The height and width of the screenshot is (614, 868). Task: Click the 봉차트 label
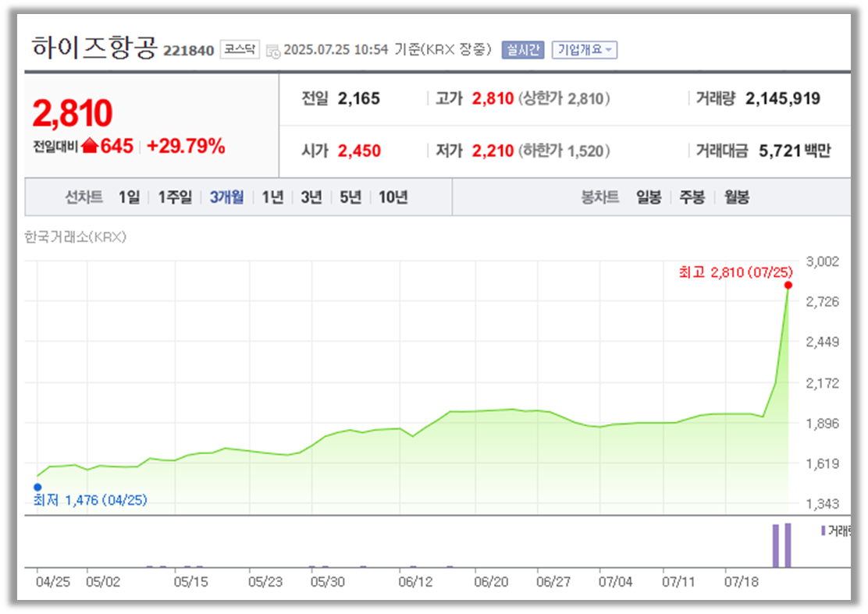(599, 197)
